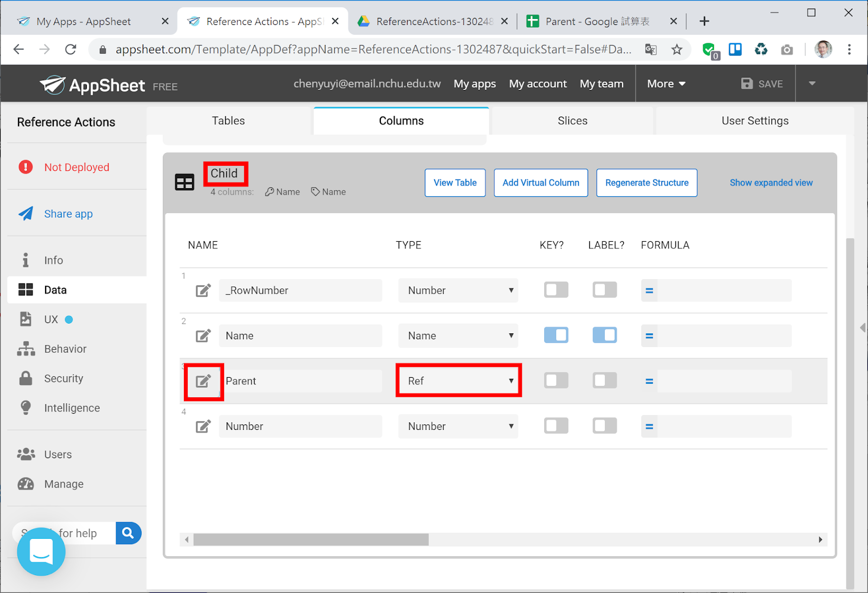Enable LABEL for Number column
The image size is (868, 593).
pos(604,426)
